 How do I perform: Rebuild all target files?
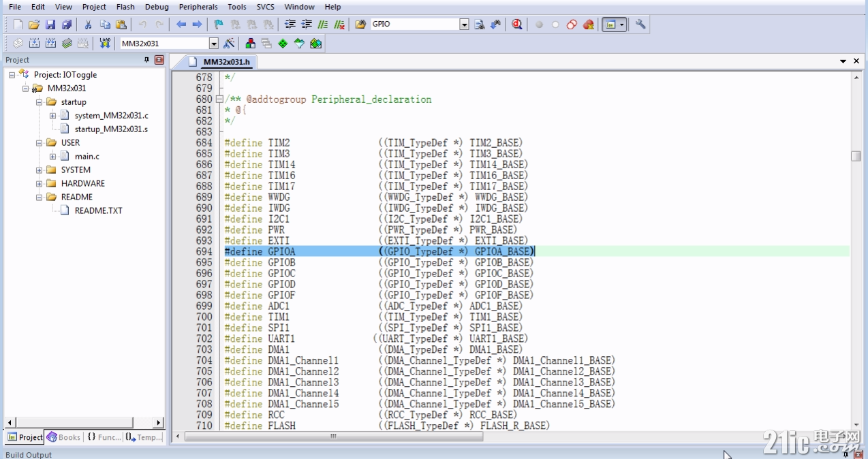pos(50,44)
